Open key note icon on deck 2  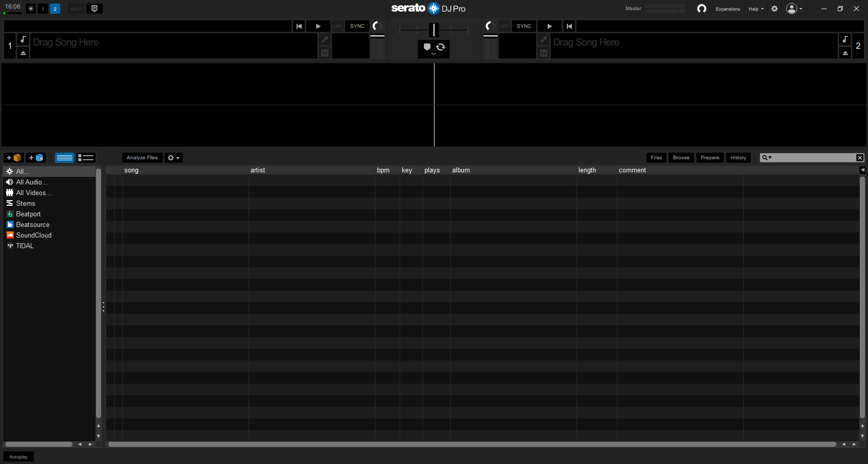tap(845, 39)
